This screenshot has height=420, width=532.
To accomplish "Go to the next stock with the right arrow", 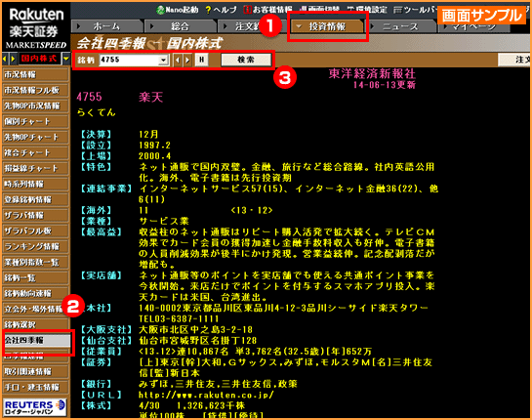I will 187,61.
